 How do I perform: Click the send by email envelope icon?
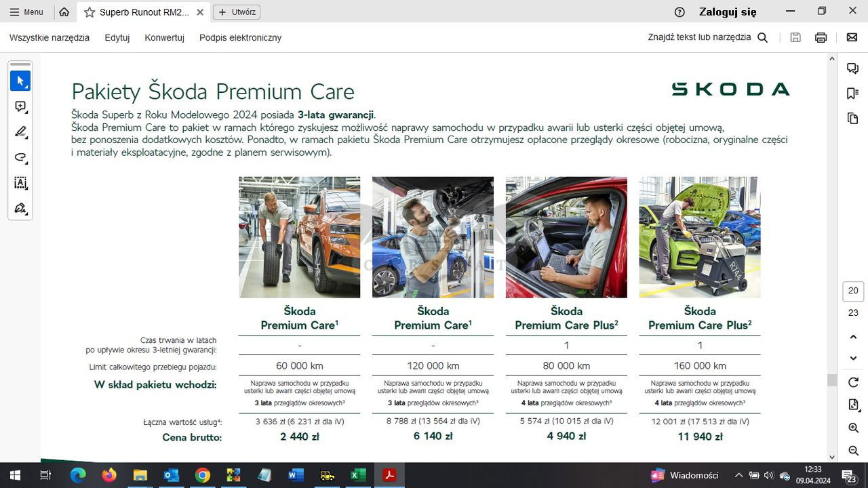pyautogui.click(x=852, y=37)
